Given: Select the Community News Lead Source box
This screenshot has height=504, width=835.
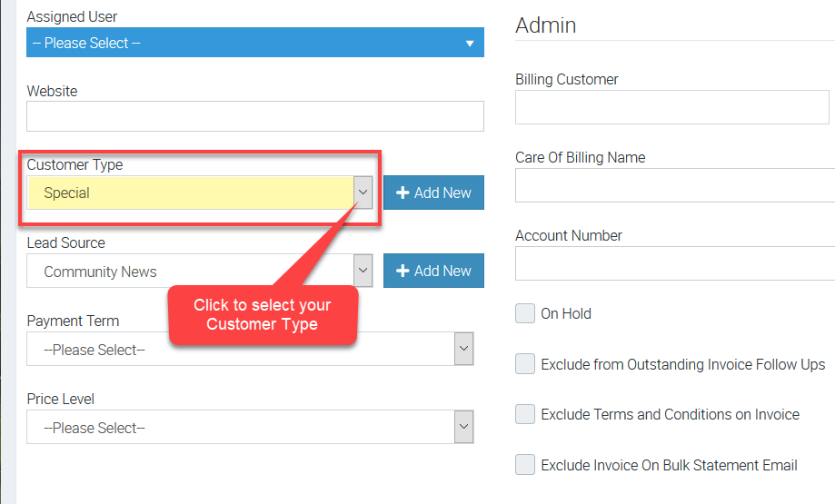Looking at the screenshot, I should pos(191,271).
